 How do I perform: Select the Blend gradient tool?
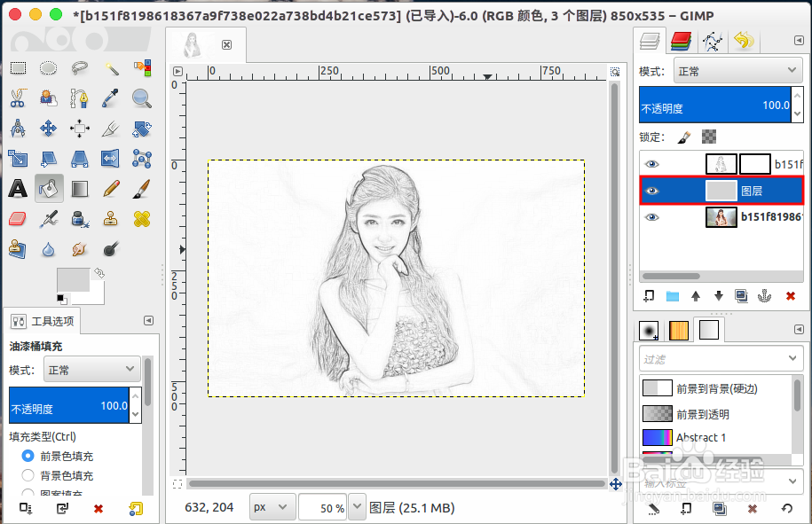[x=79, y=189]
